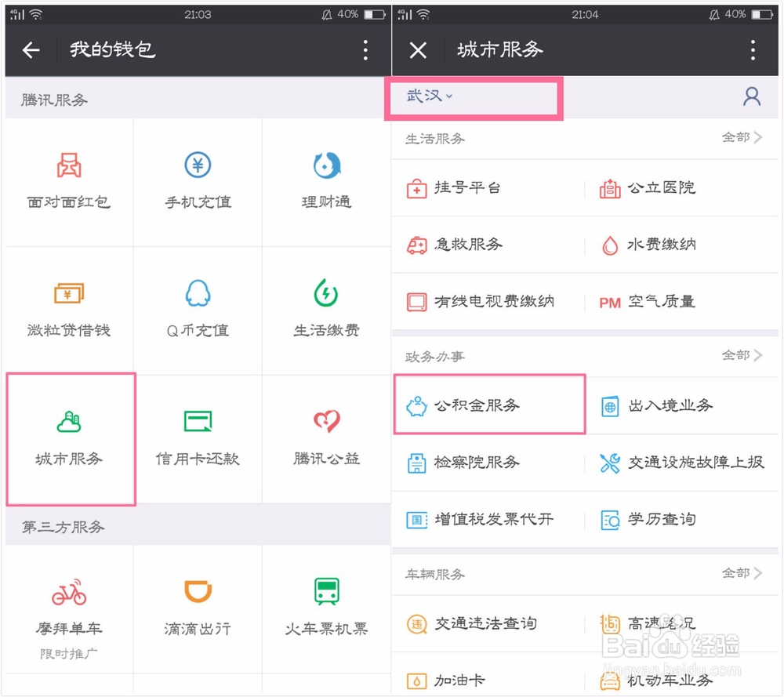The image size is (784, 697).
Task: Open 公积金服务
Action: point(489,405)
